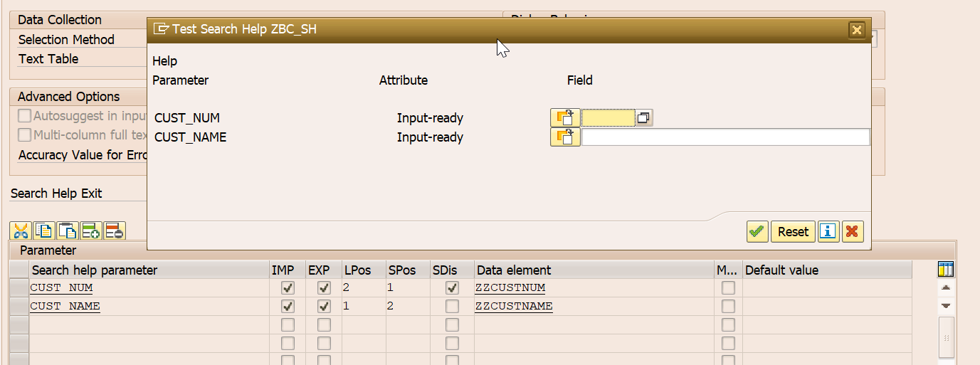Screen dimensions: 980x365
Task: Click Search help parameter column header
Action: (148, 270)
